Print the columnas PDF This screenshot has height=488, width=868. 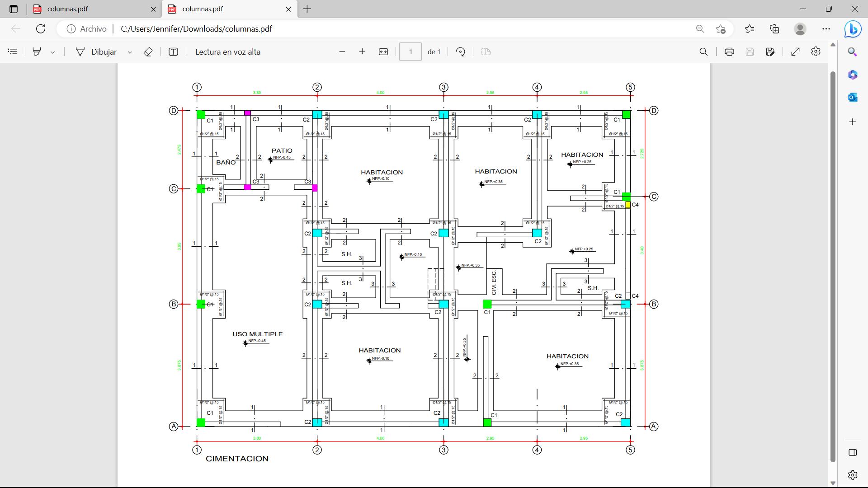pyautogui.click(x=729, y=52)
